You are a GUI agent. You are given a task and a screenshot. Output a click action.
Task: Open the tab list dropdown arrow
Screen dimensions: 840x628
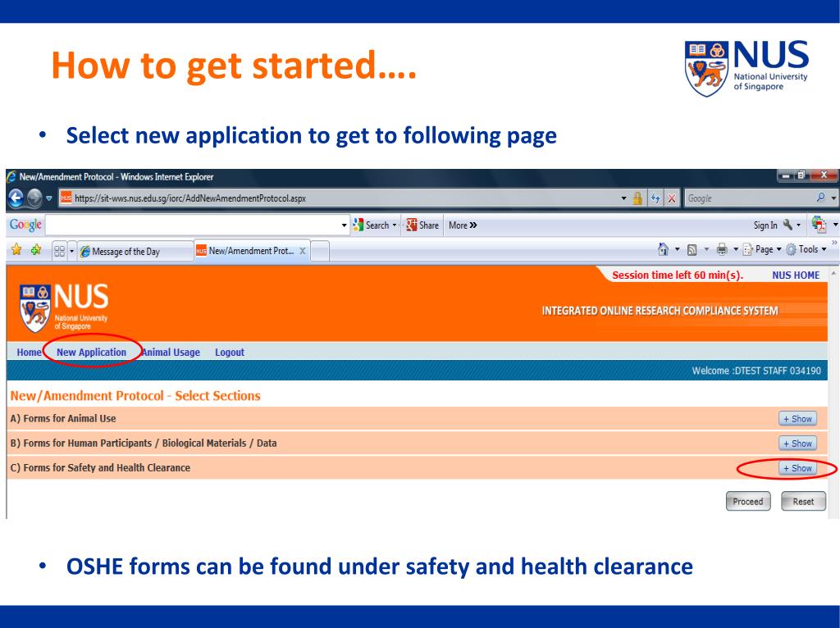pyautogui.click(x=72, y=251)
